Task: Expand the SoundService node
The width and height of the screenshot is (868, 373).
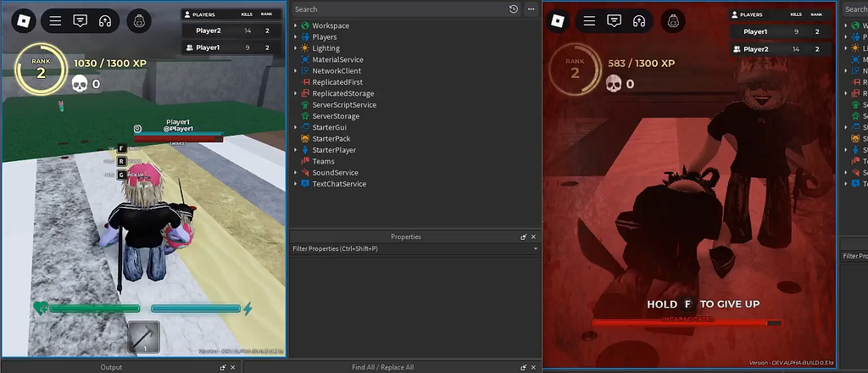Action: pos(296,173)
